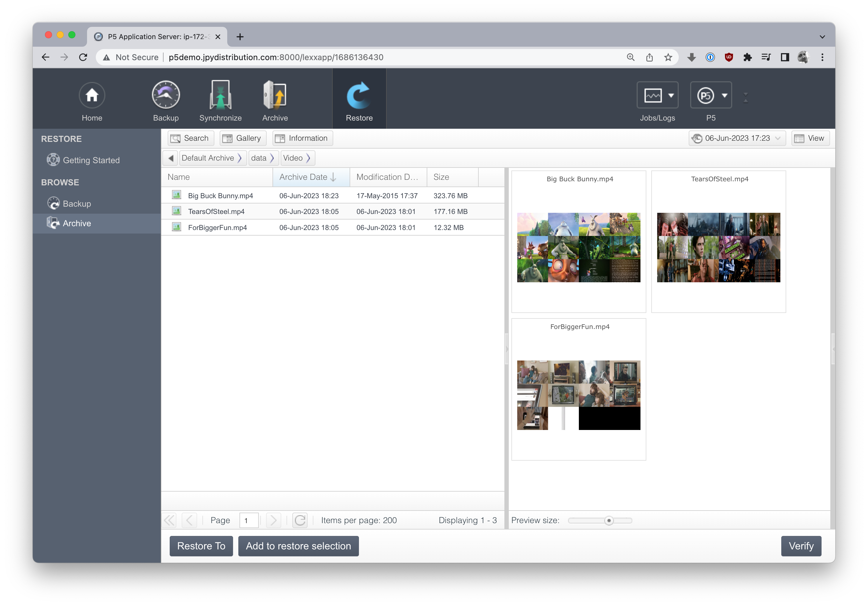Screen dimensions: 868x606
Task: Open the browser share icon
Action: click(x=649, y=57)
